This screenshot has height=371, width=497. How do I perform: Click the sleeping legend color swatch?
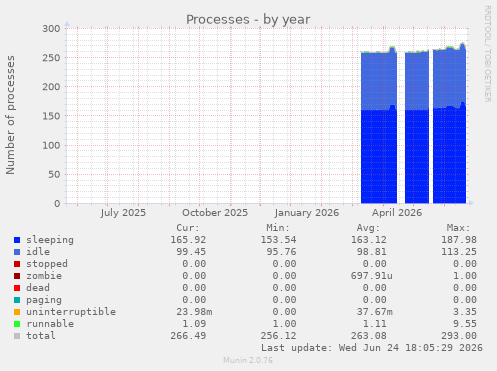tap(17, 240)
